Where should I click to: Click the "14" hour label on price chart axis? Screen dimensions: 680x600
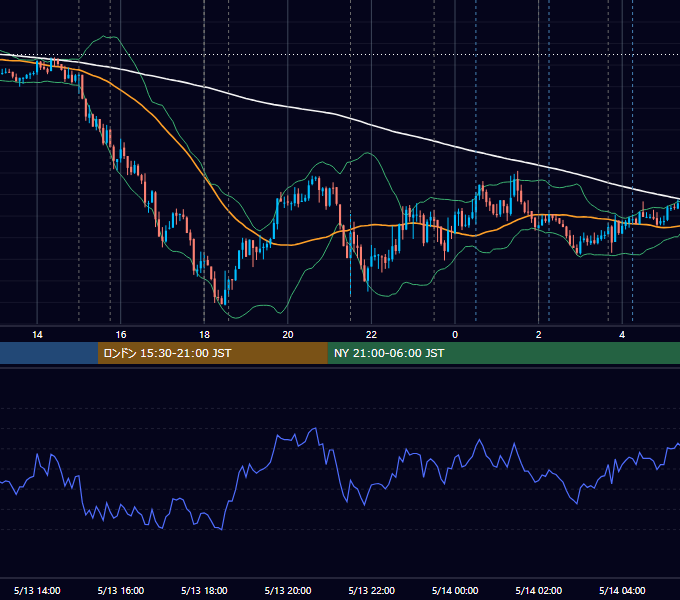37,335
